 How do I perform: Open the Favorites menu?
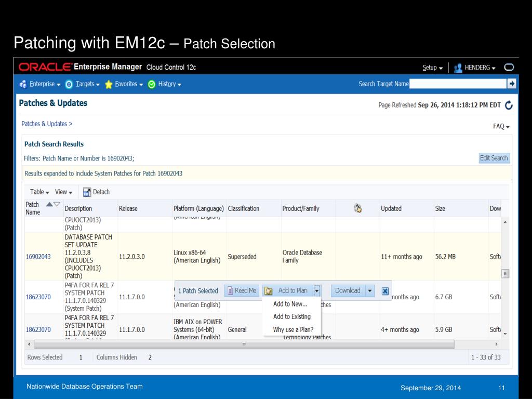tap(129, 84)
